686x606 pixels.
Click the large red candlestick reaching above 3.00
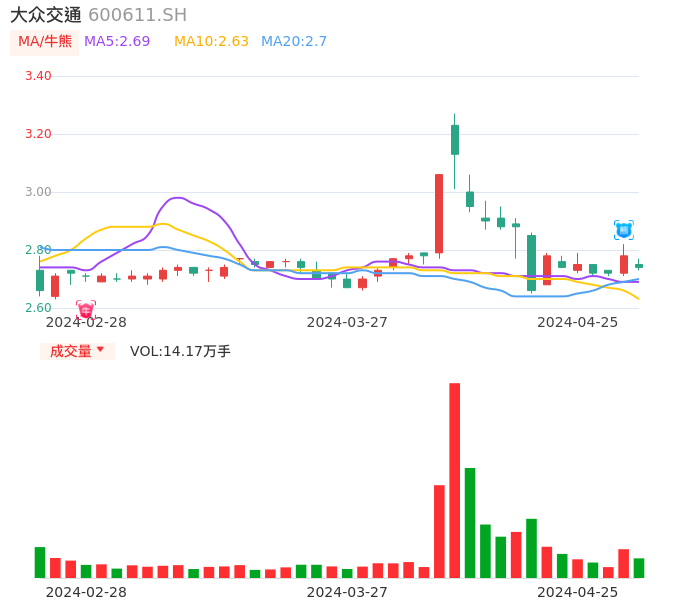tap(439, 214)
